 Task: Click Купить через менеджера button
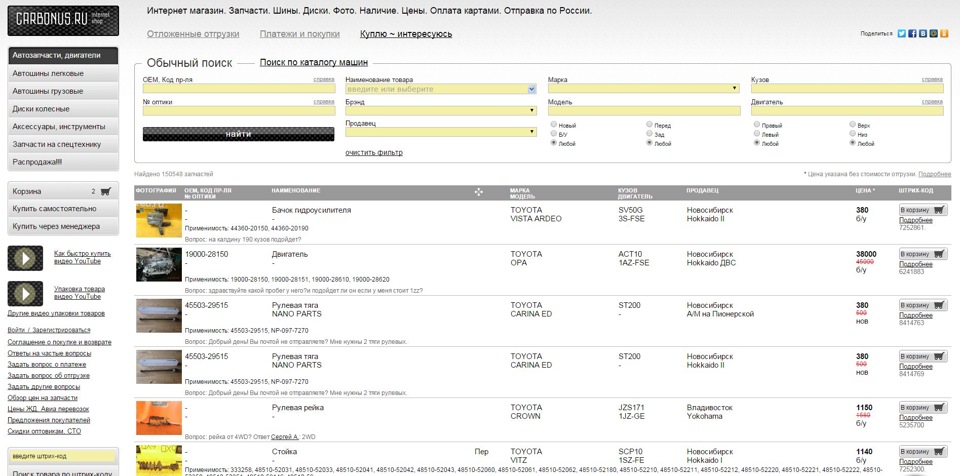pos(63,227)
